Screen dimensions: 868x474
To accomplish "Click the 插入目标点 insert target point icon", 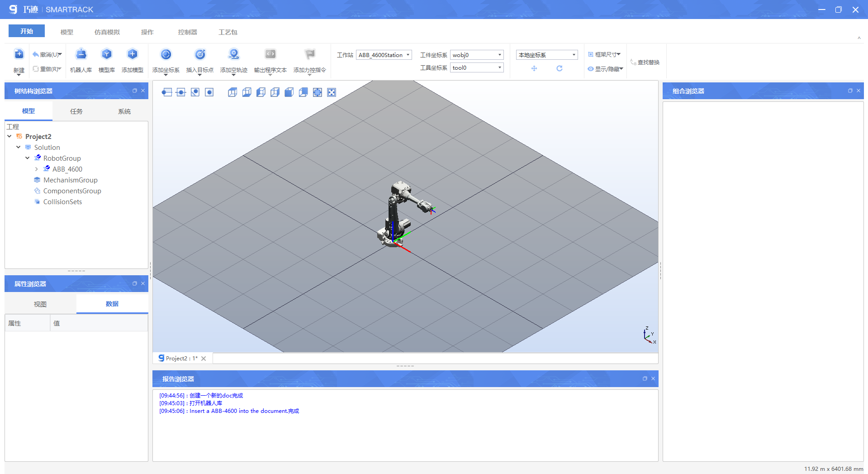I will click(x=200, y=54).
